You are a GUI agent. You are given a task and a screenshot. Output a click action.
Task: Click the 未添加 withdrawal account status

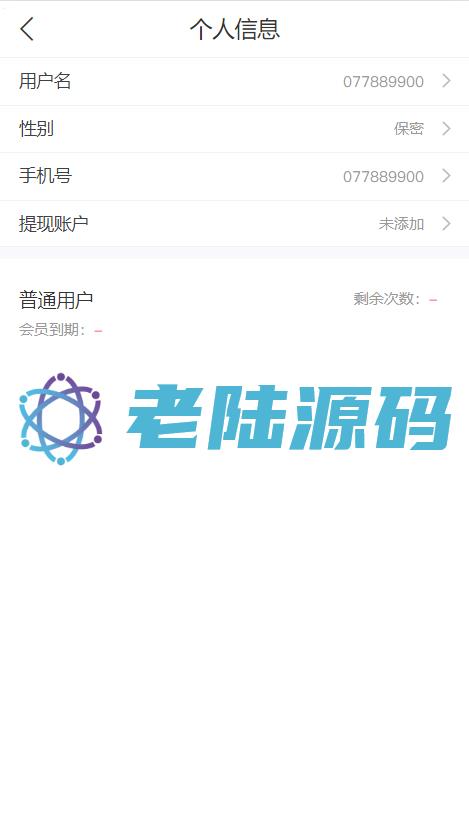point(401,224)
